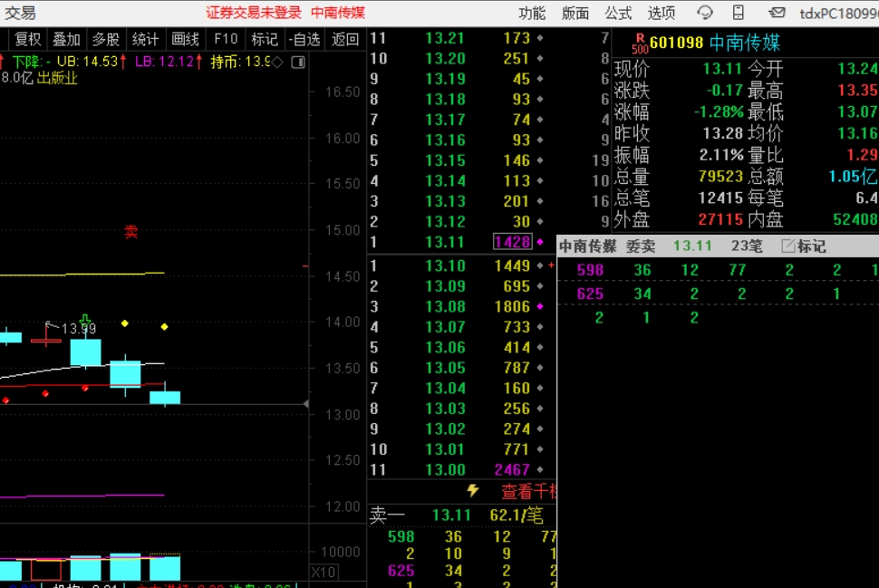Click the 标记 toolbar button

pyautogui.click(x=265, y=39)
